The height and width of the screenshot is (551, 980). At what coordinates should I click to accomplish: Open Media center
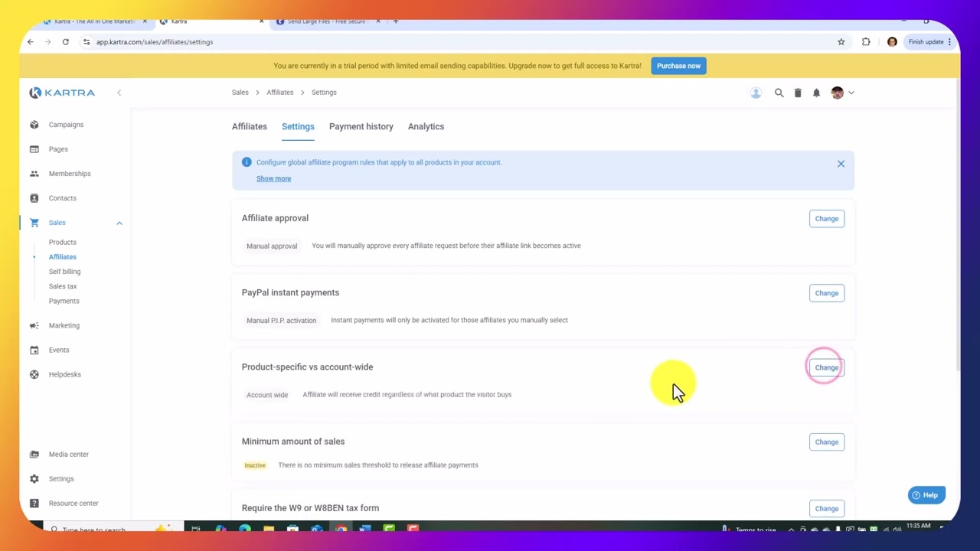(69, 455)
